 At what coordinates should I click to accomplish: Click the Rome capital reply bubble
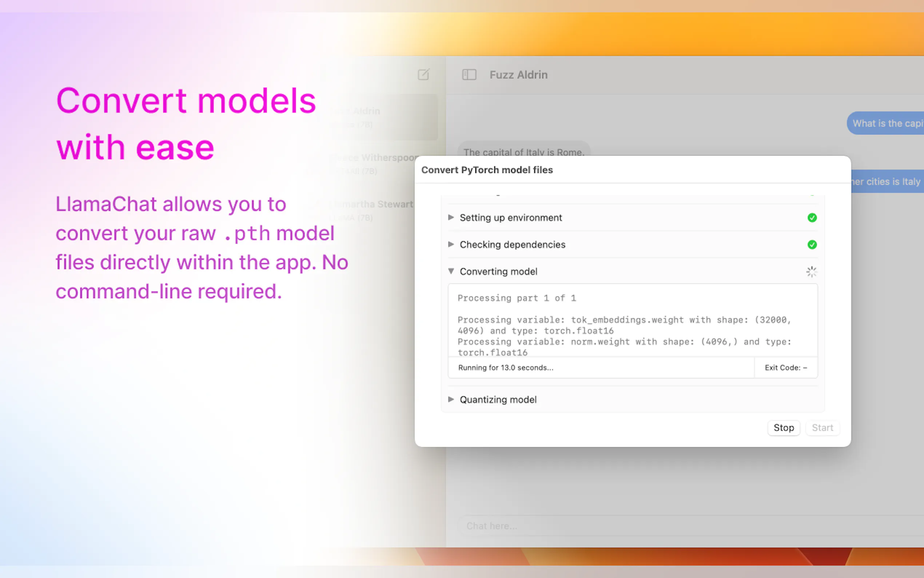[x=524, y=151]
